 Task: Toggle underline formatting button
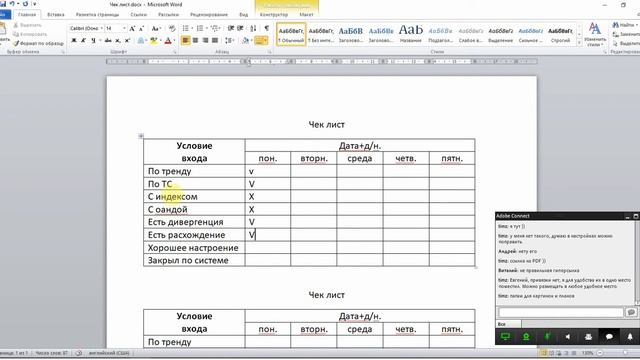click(x=93, y=40)
